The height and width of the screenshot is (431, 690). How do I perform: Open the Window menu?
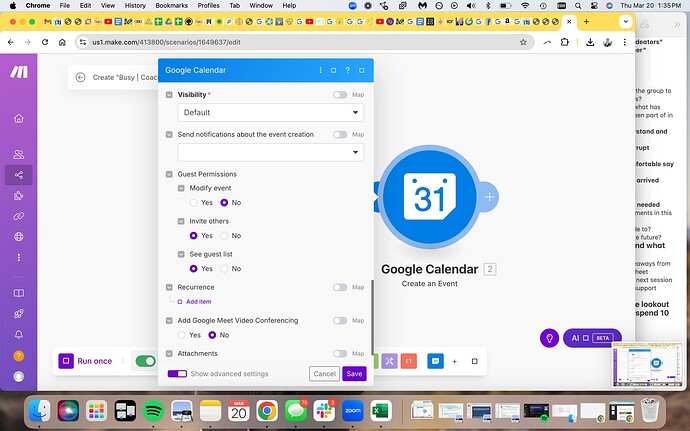(261, 6)
